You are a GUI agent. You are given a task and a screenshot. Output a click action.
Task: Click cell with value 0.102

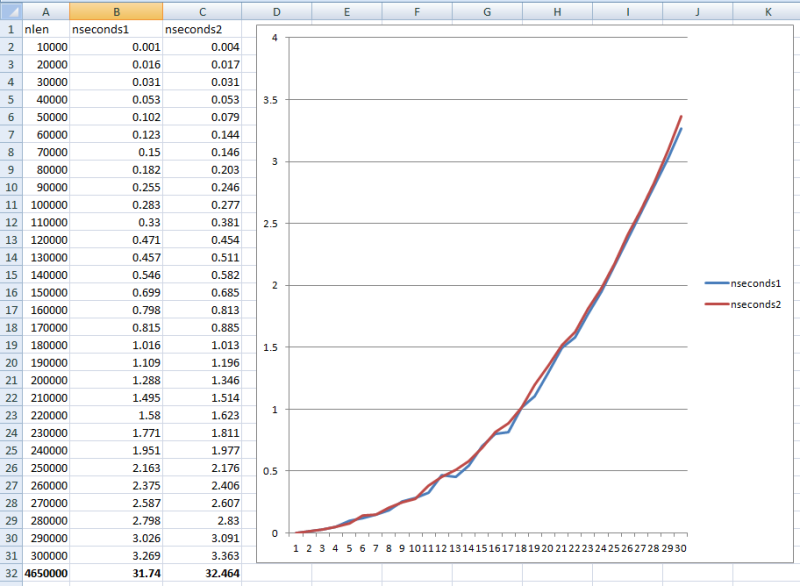point(116,117)
